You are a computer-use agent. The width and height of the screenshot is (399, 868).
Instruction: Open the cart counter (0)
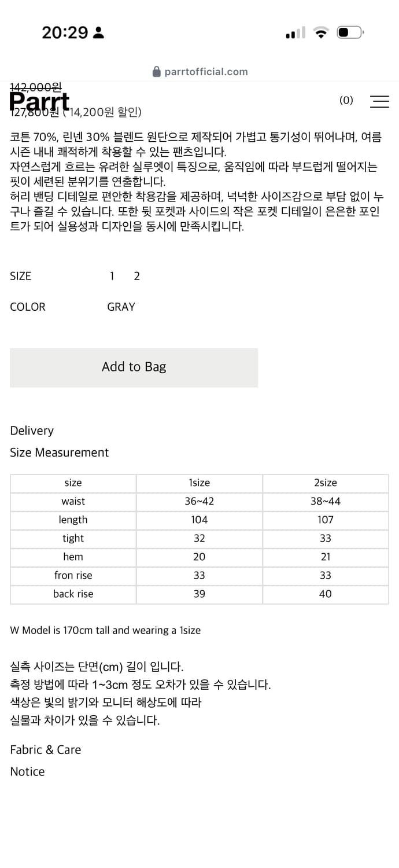(x=346, y=100)
